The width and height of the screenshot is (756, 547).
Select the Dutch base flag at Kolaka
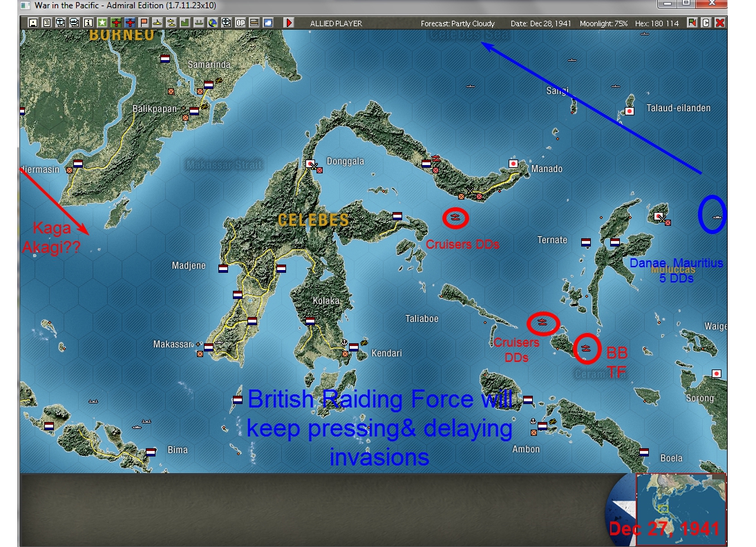[310, 321]
